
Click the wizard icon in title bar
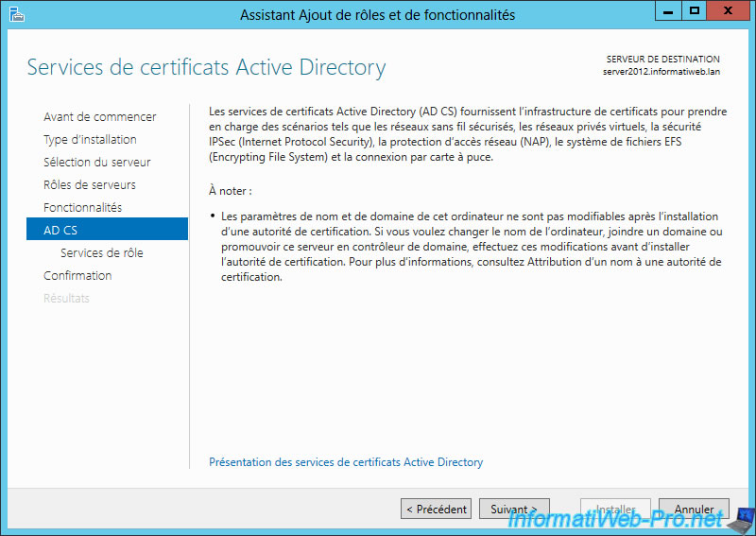(16, 14)
